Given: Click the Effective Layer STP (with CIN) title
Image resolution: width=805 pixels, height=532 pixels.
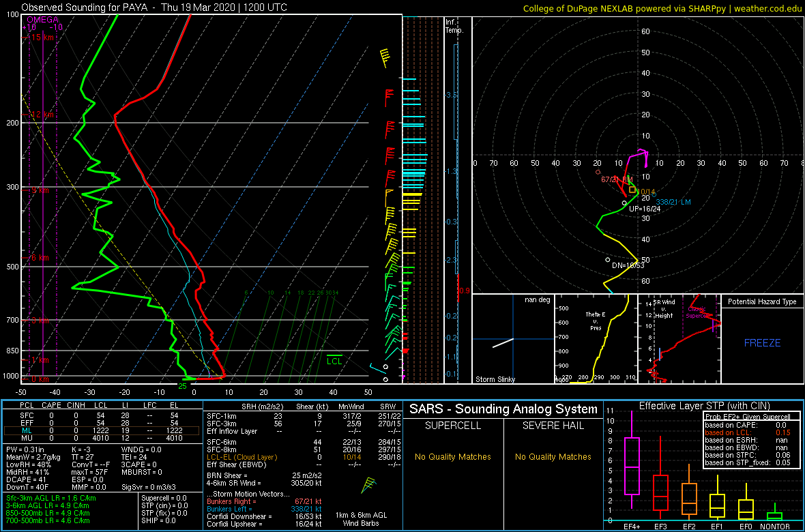Looking at the screenshot, I should click(x=704, y=406).
